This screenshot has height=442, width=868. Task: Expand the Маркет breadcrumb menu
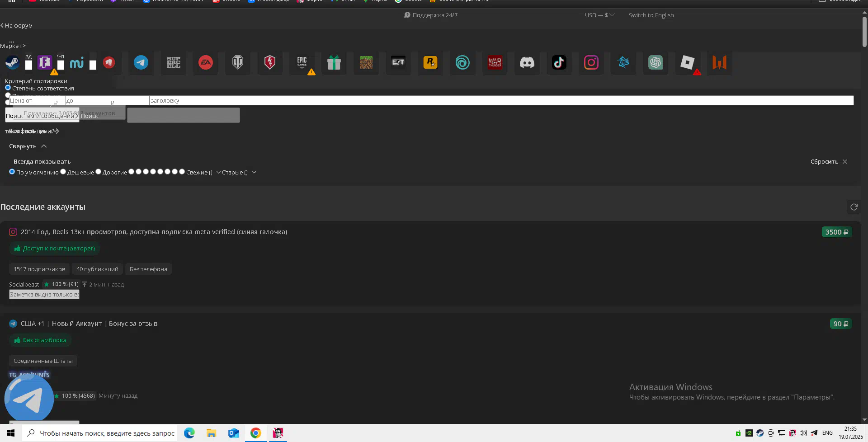pyautogui.click(x=13, y=46)
